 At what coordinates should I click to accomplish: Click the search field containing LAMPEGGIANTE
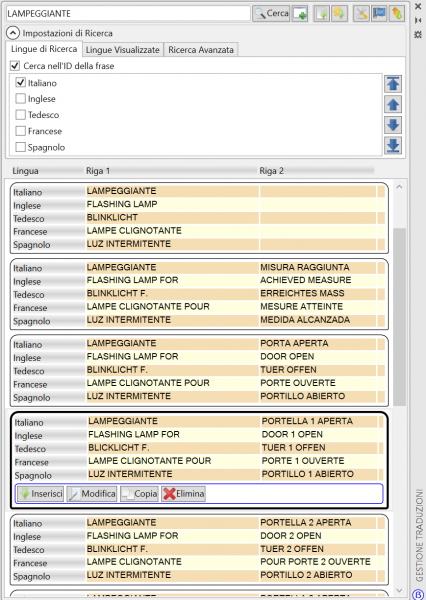tap(128, 13)
